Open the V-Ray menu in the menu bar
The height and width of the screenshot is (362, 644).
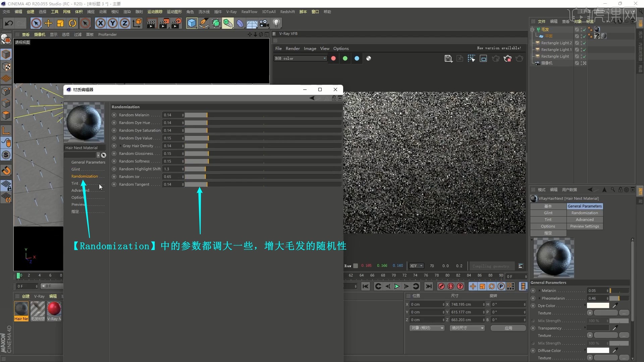coord(231,11)
